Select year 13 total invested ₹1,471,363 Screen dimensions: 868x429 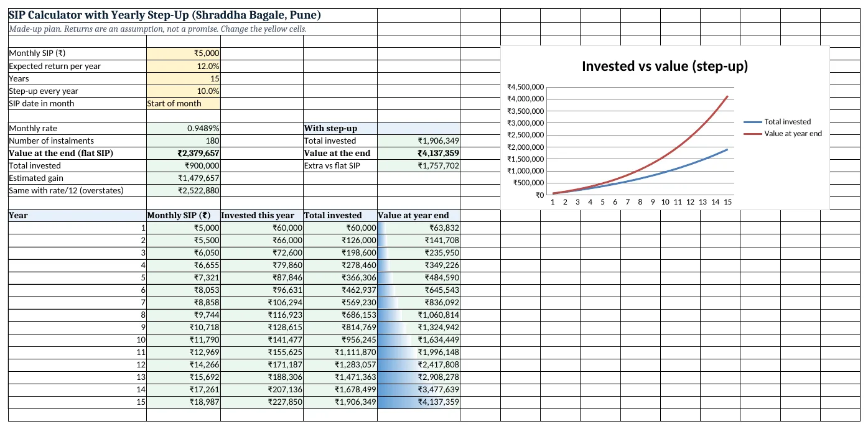(340, 377)
